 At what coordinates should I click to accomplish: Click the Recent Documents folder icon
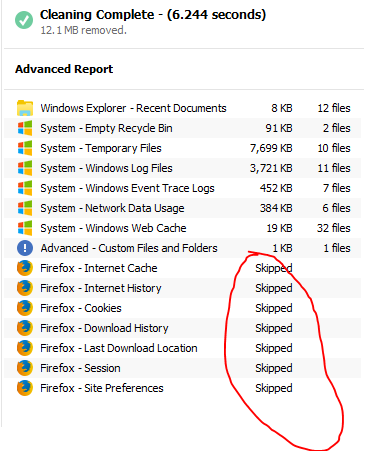25,108
